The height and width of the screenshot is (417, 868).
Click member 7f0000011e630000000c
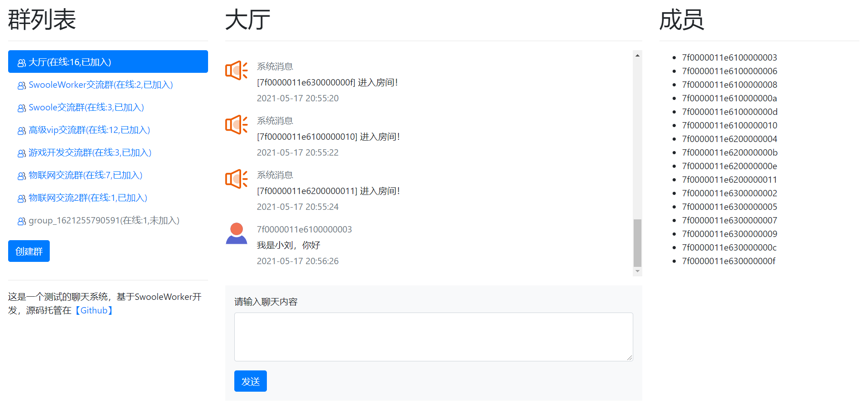730,247
